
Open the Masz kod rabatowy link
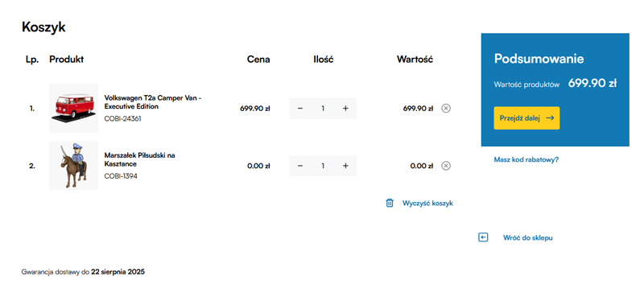coord(526,159)
